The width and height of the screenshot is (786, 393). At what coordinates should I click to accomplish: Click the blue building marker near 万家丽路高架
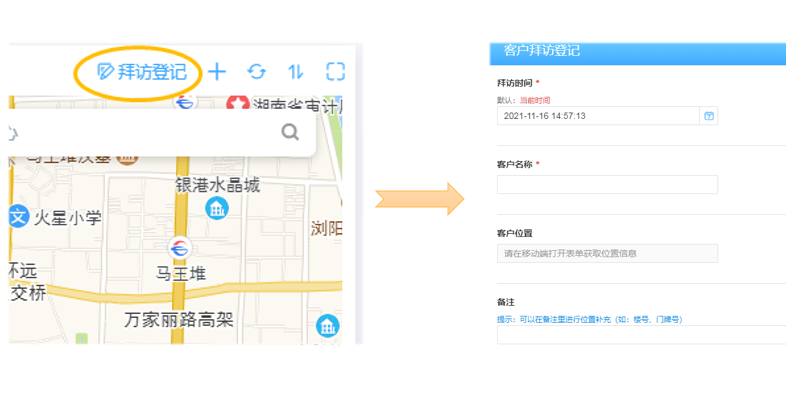328,326
